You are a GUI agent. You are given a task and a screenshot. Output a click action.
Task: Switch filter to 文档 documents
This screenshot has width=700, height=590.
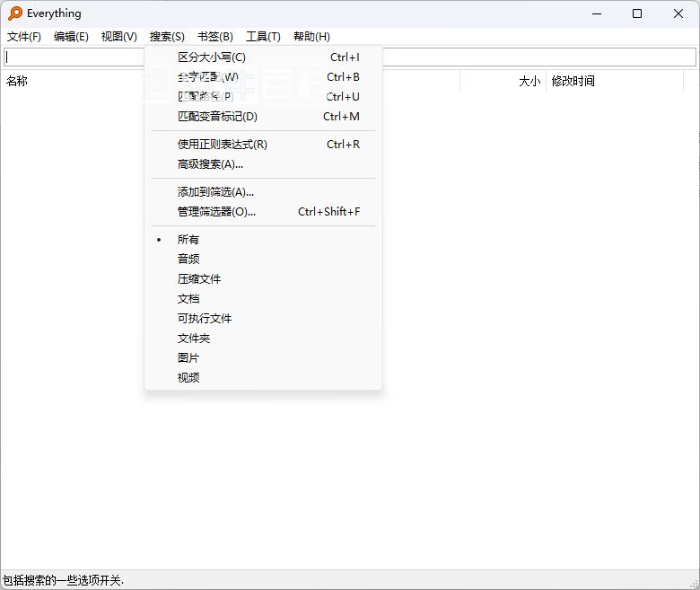point(188,299)
